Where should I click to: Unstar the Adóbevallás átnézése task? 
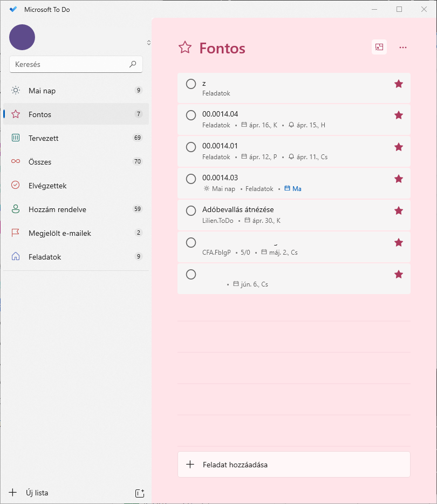399,210
